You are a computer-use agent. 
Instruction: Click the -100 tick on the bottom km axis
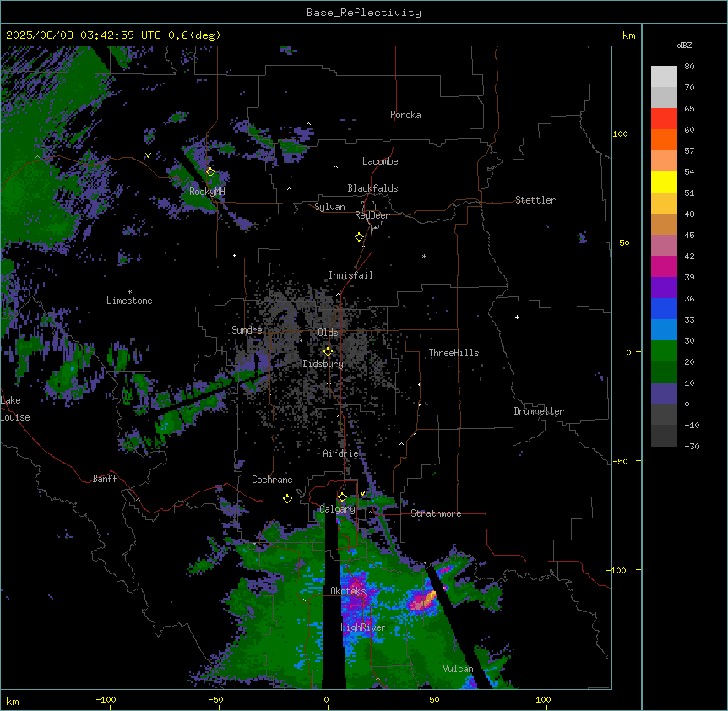pos(106,699)
